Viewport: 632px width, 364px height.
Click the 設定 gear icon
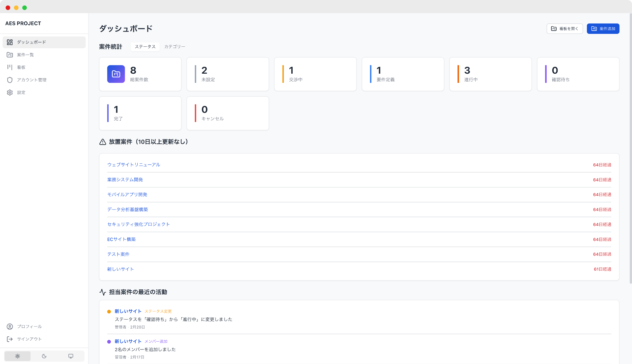point(10,93)
